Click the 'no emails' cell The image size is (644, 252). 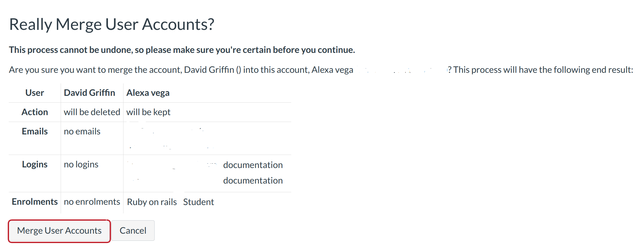82,131
